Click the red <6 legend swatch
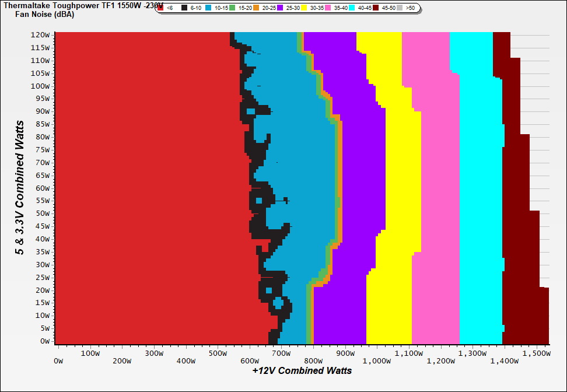The height and width of the screenshot is (392, 567). (x=160, y=8)
